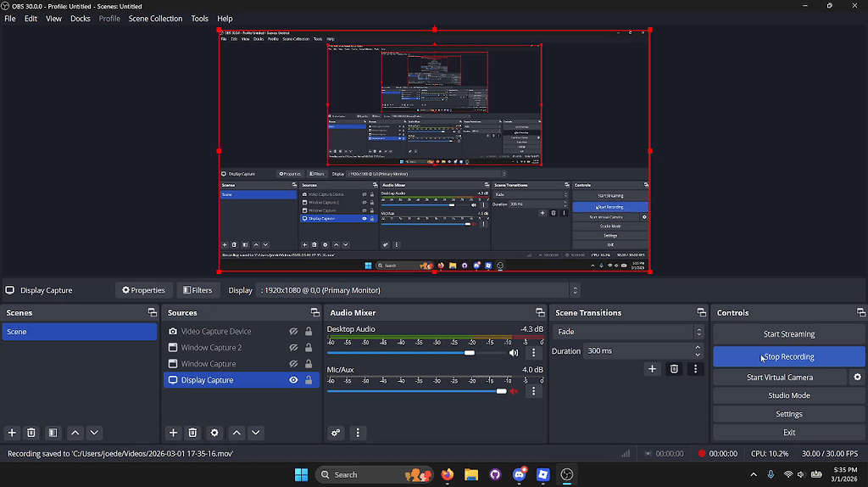868x487 pixels.
Task: Undock the Scene Transitions panel float icon
Action: 701,312
